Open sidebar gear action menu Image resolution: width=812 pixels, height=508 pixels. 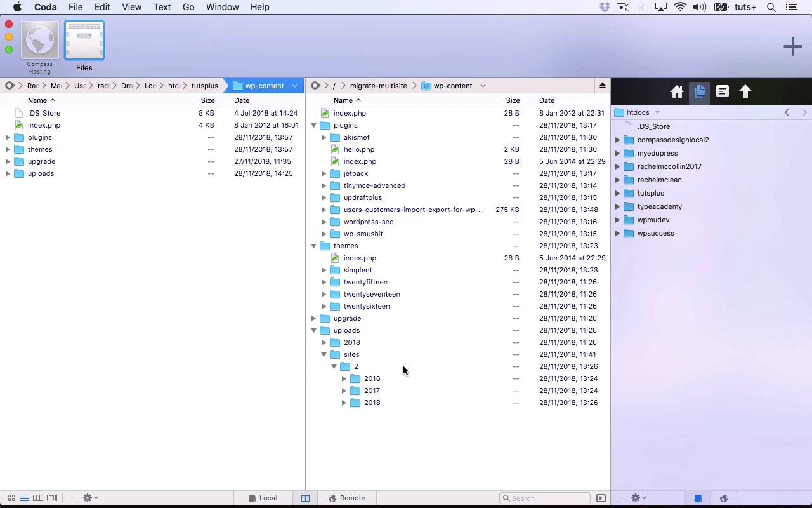click(638, 498)
